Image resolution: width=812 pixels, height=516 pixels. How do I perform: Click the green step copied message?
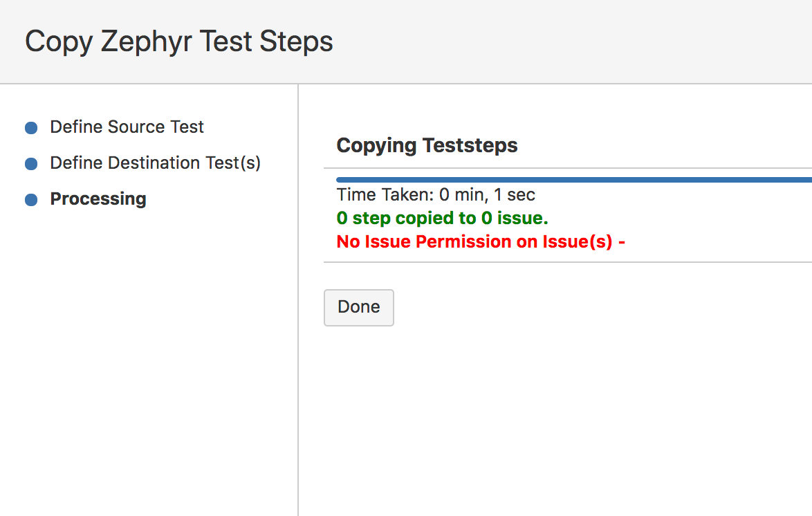pyautogui.click(x=441, y=218)
